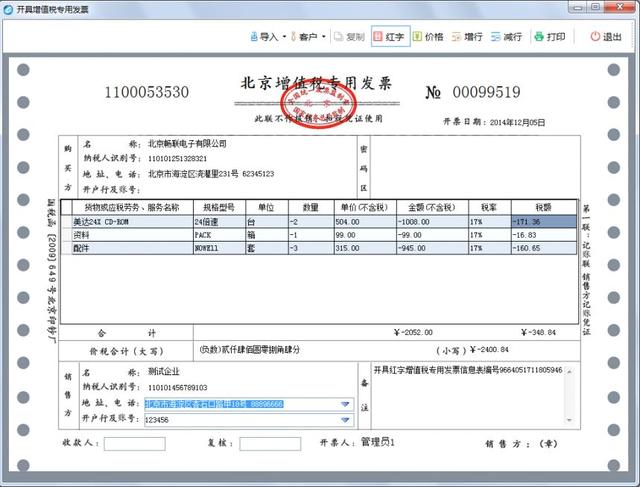Click the spec cell 24倍速
Image resolution: width=640 pixels, height=487 pixels.
[220, 222]
